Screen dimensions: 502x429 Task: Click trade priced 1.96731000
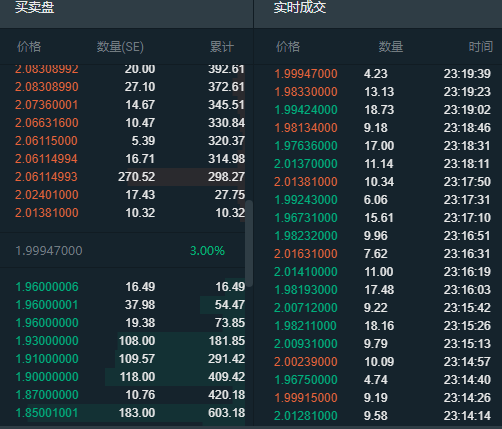coord(378,218)
